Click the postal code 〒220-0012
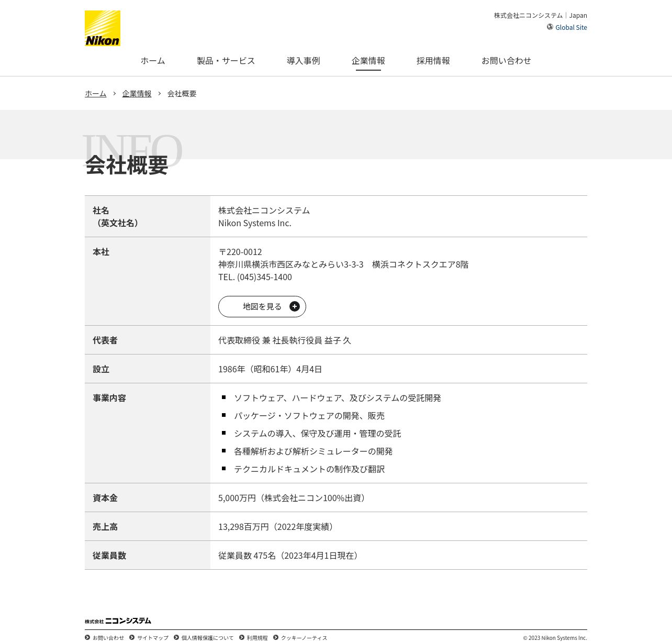This screenshot has height=642, width=672. click(x=240, y=252)
